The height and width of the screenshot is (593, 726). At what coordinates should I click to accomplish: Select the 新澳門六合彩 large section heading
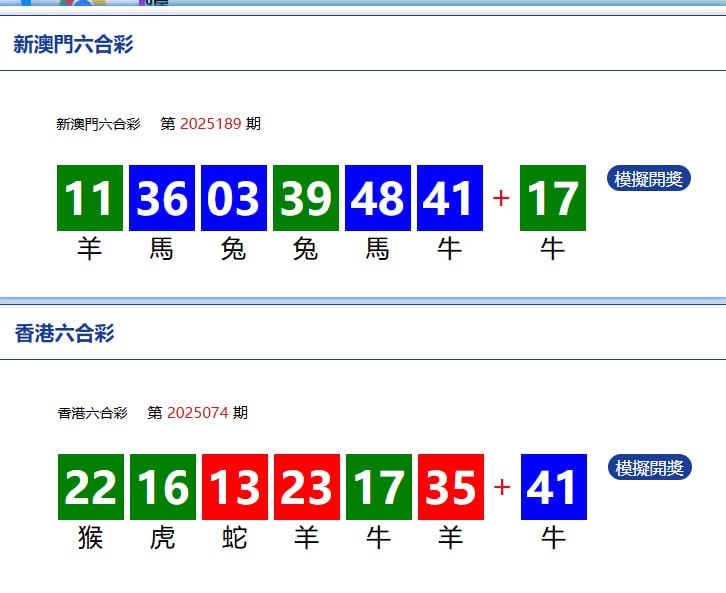pyautogui.click(x=73, y=44)
